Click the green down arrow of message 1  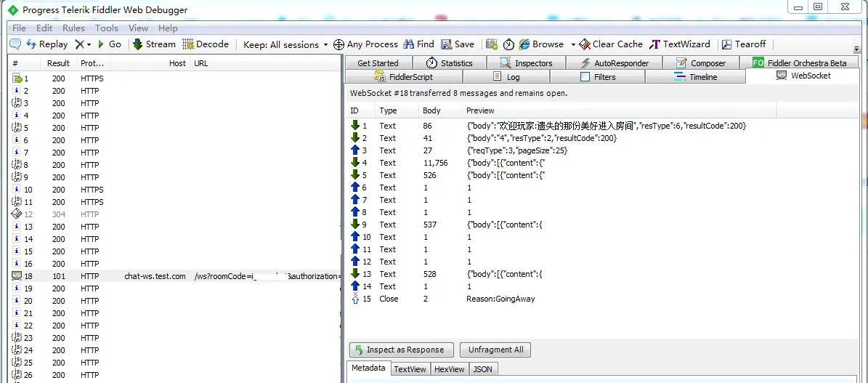[x=355, y=126]
